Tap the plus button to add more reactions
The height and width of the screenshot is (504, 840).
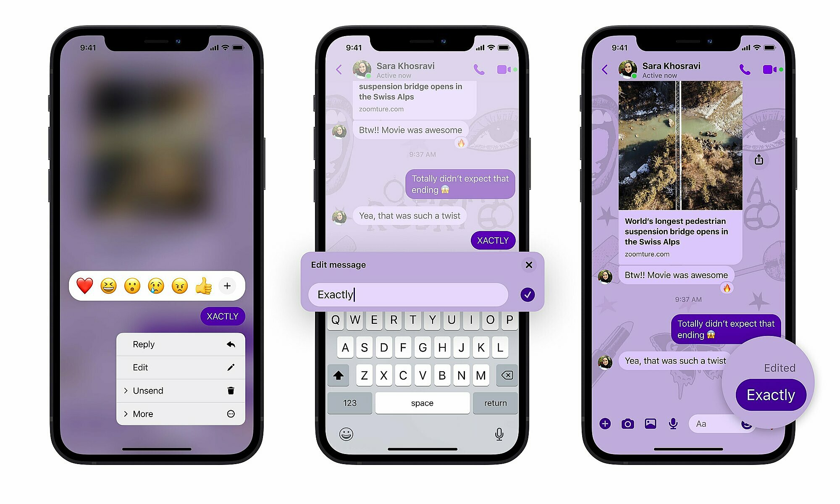(230, 286)
